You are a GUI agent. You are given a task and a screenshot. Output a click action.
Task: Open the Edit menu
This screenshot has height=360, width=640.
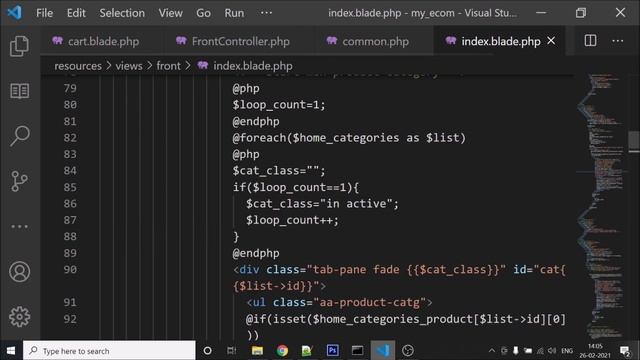coord(76,13)
